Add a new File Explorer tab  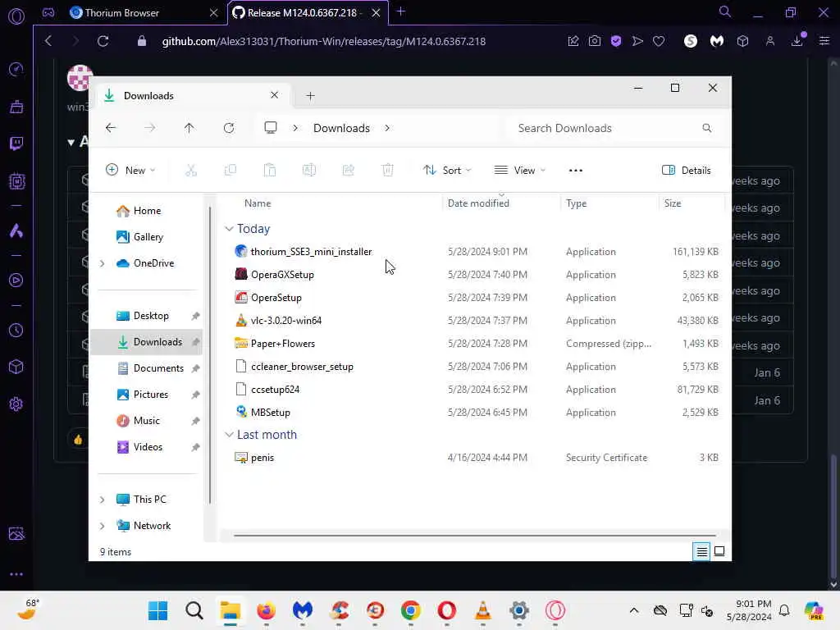tap(310, 96)
